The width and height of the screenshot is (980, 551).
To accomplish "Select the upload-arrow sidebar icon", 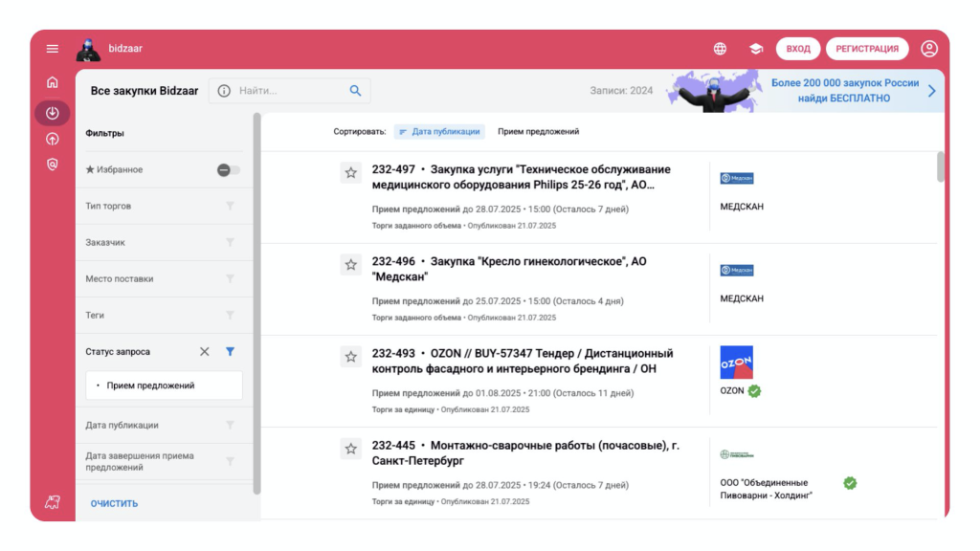I will 53,139.
